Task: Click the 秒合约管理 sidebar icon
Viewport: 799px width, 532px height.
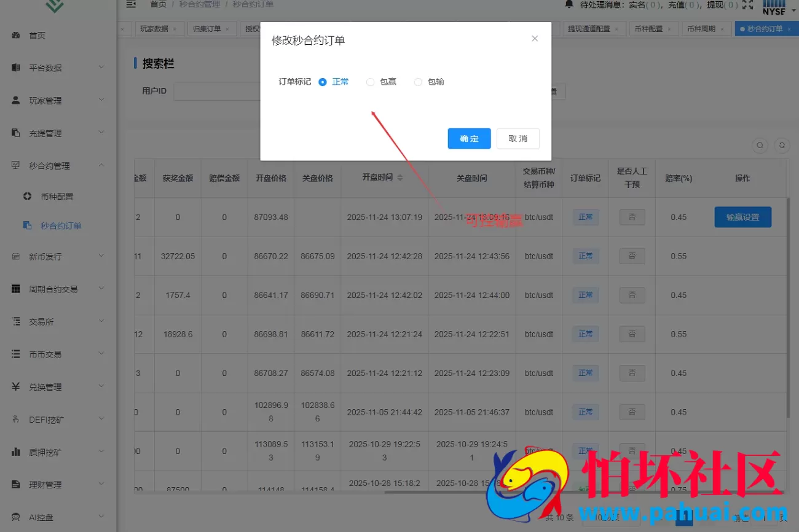Action: click(16, 165)
